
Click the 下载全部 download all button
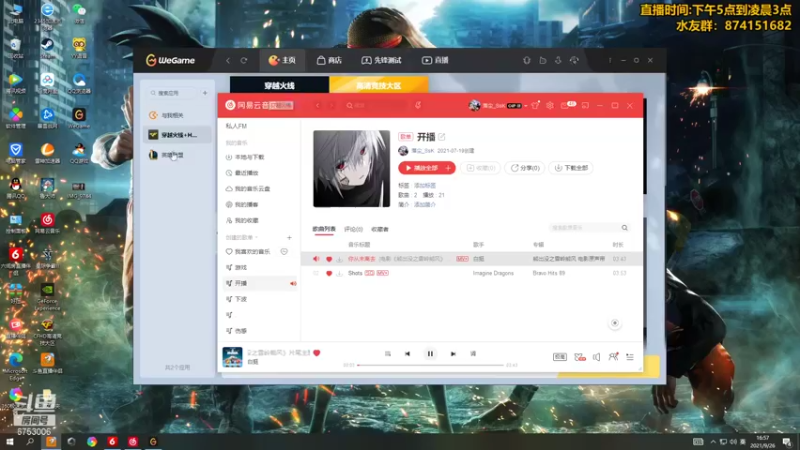tap(571, 168)
